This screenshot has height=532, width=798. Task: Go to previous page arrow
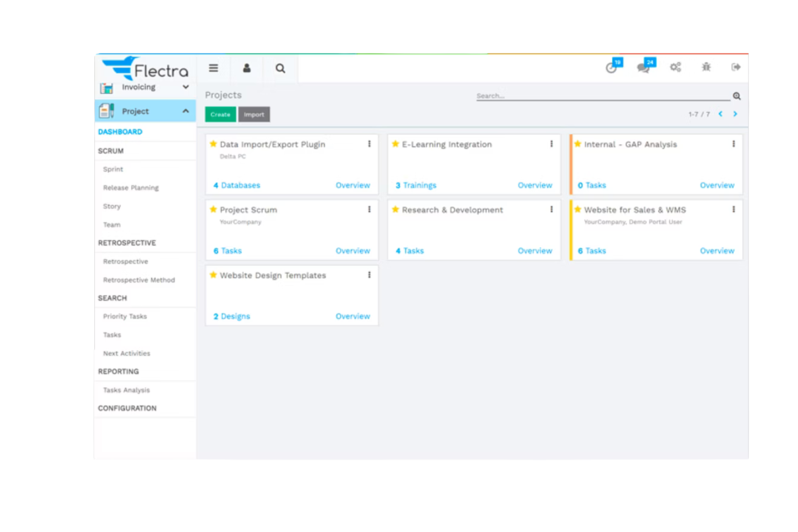point(720,114)
